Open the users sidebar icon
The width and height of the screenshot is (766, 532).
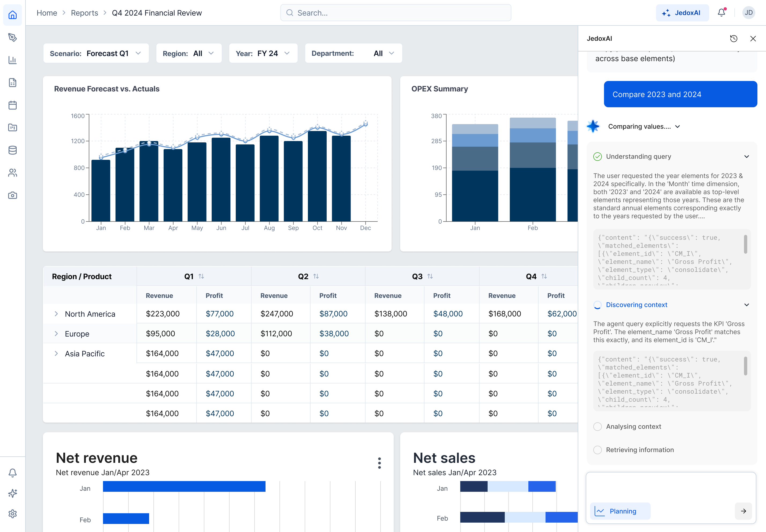[x=13, y=173]
